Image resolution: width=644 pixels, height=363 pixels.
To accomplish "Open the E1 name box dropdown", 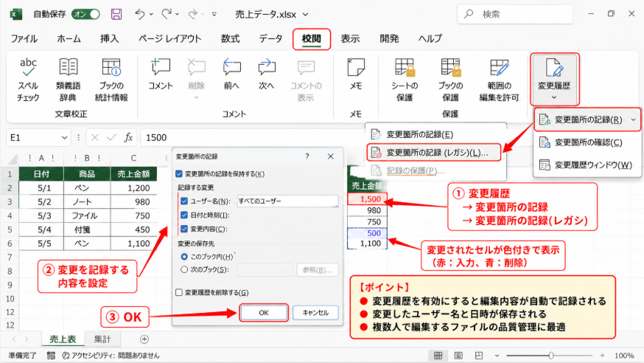I will 65,138.
